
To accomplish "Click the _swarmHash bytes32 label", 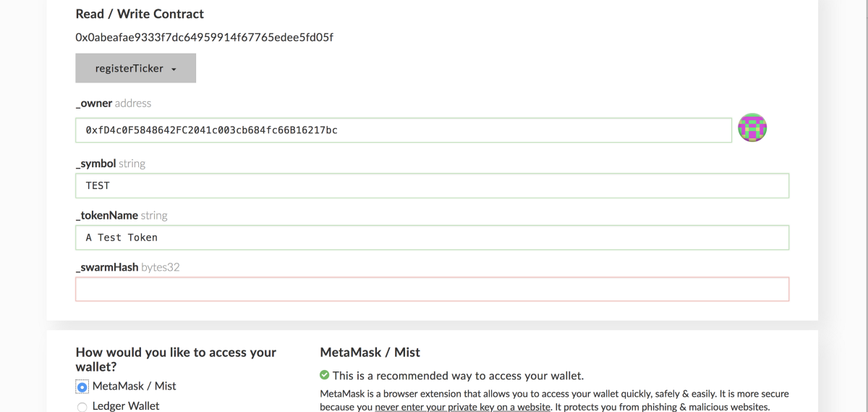I will point(127,267).
